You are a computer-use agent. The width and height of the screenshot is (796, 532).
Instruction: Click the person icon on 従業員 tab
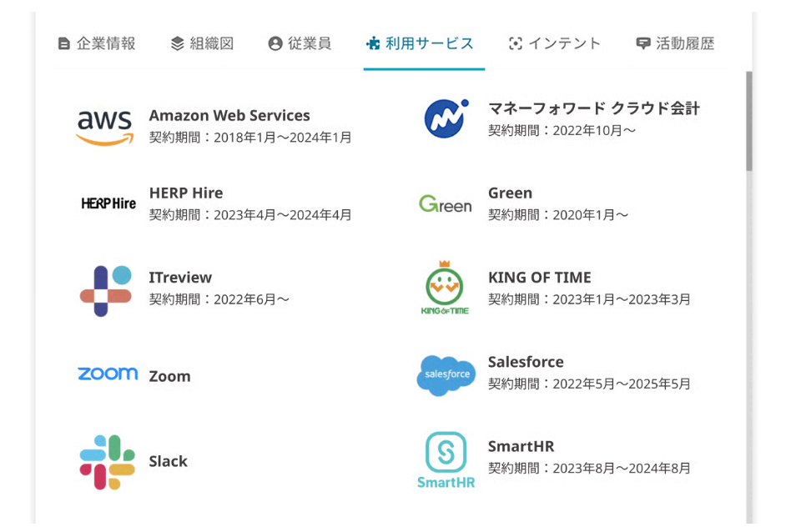coord(275,43)
